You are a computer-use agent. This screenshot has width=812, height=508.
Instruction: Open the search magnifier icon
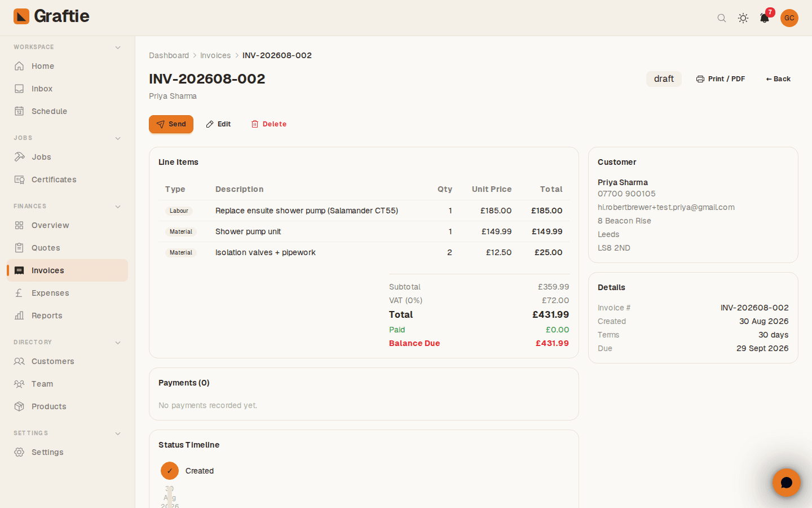point(722,18)
